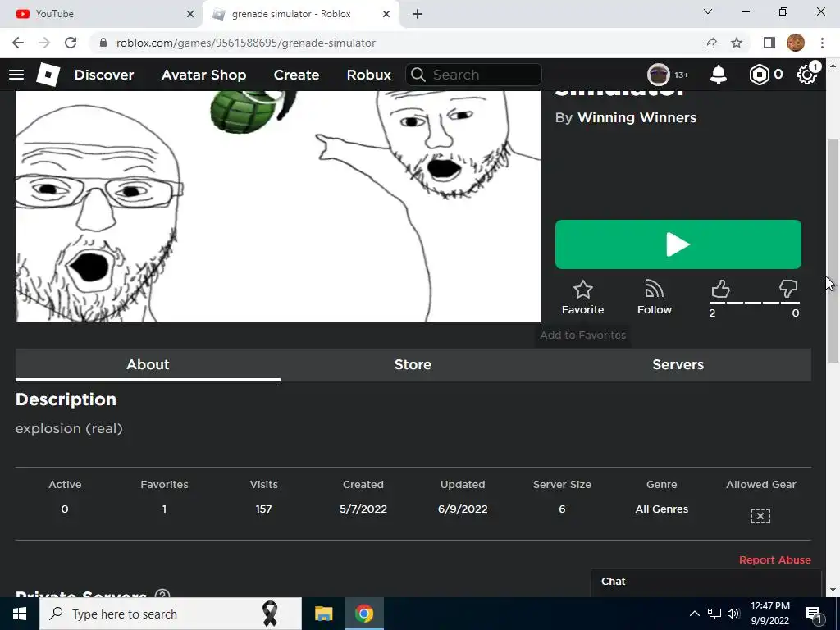
Task: Dislike the game with thumbs down
Action: coord(788,290)
